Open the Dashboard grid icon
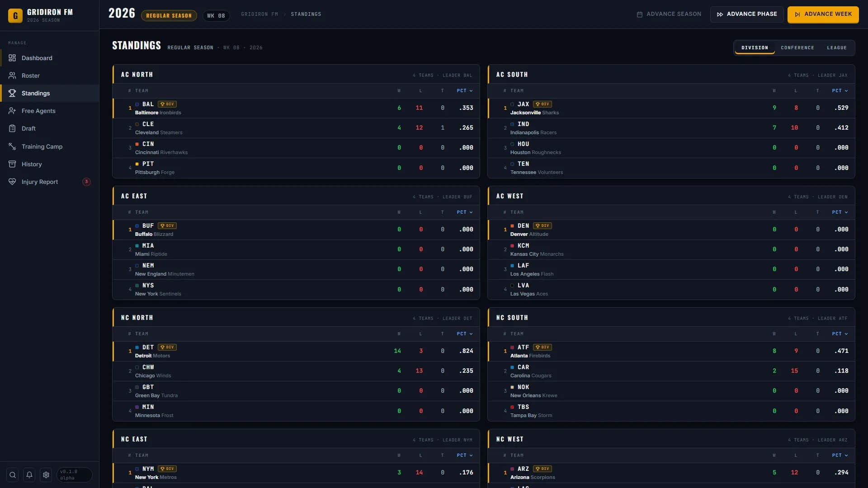The image size is (868, 488). 12,58
